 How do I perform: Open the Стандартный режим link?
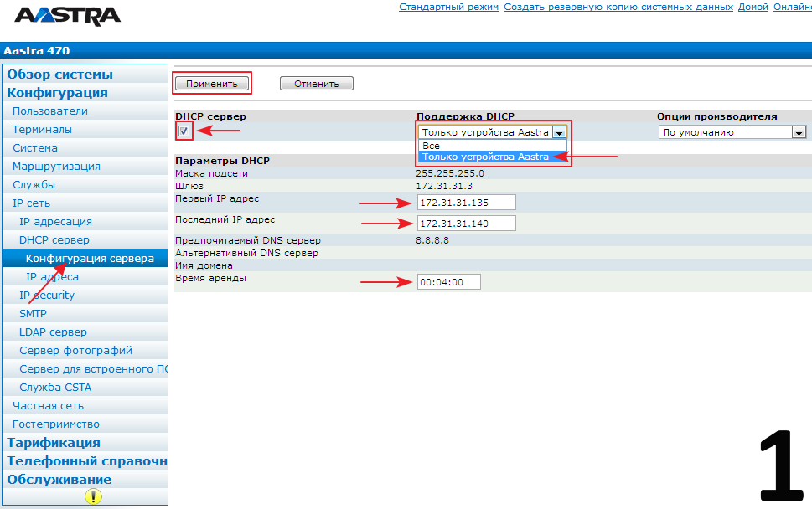point(448,7)
